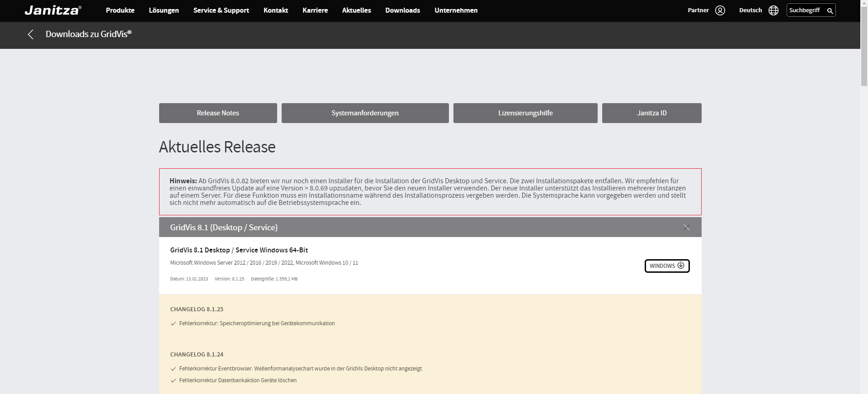Screen dimensions: 868x394
Task: Open the Partner account icon
Action: click(x=720, y=10)
